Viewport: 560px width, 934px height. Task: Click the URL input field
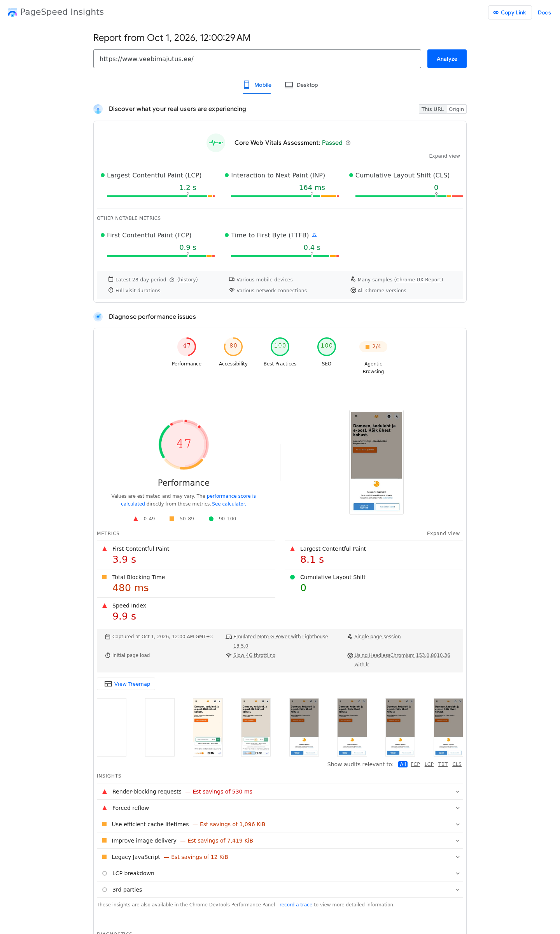(x=257, y=59)
